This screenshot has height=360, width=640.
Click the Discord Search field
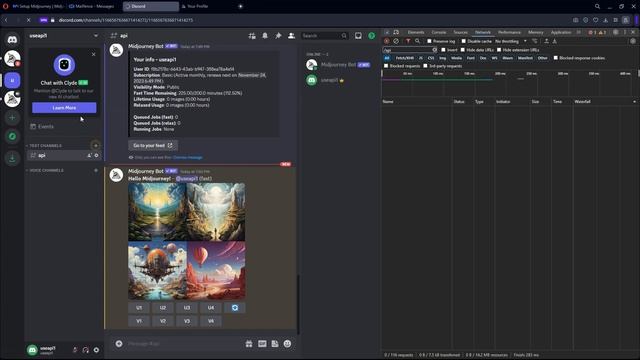pyautogui.click(x=324, y=36)
